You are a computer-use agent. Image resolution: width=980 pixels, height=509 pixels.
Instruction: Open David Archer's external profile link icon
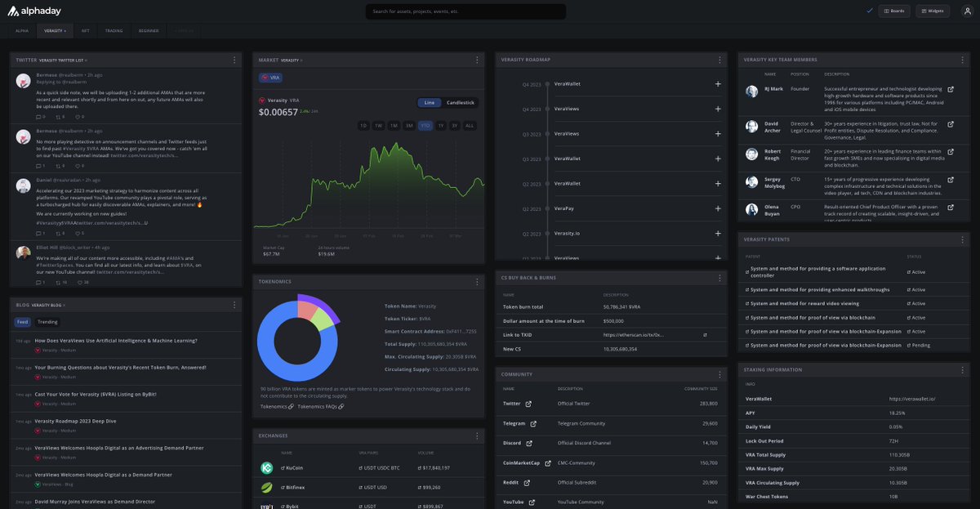click(x=950, y=124)
